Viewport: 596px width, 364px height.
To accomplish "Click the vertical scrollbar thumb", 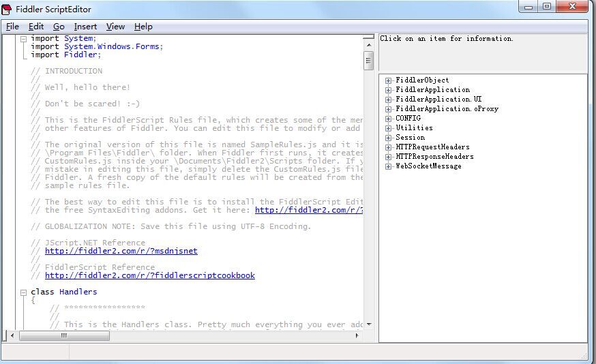I will click(368, 61).
